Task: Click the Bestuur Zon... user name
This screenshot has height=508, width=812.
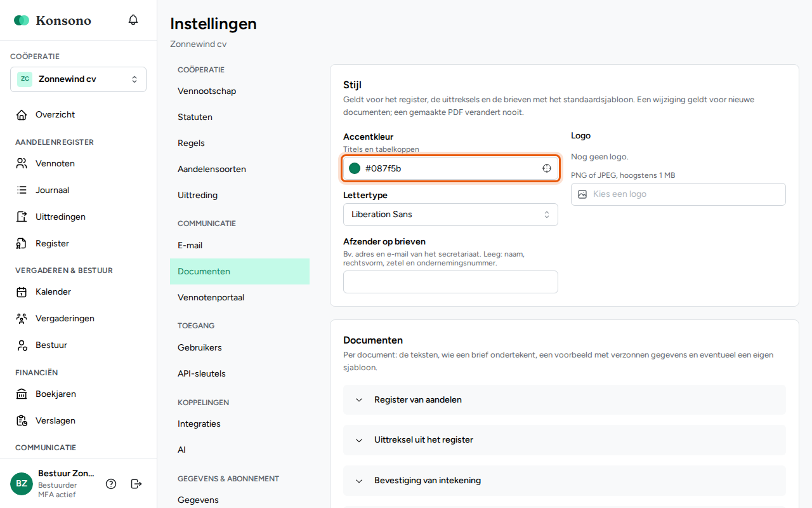Action: [x=66, y=474]
